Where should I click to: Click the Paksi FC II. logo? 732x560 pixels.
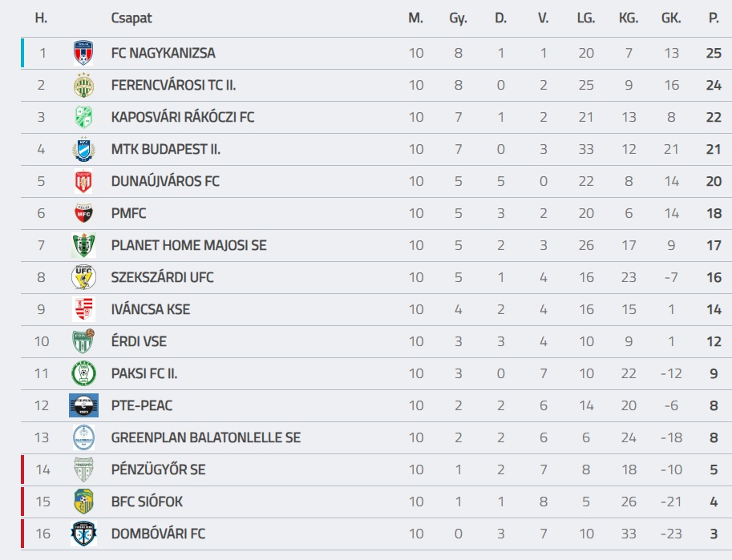(83, 374)
